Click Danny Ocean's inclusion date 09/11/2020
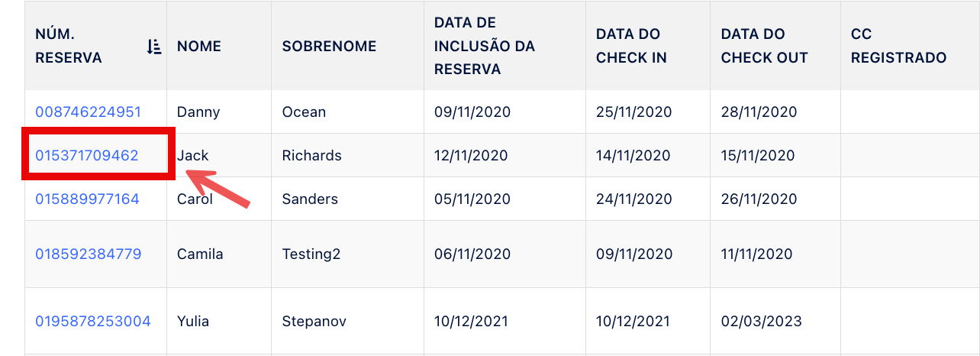The width and height of the screenshot is (980, 356). [x=472, y=112]
